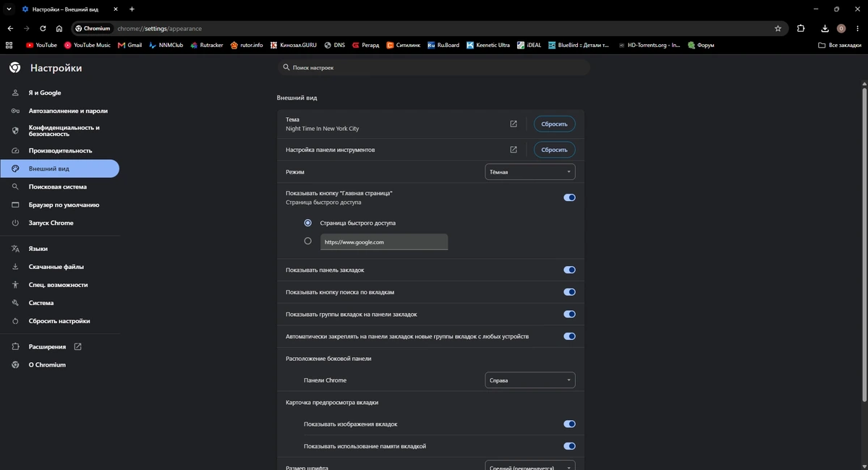The image size is (868, 470).
Task: Reload the page with refresh icon
Action: pos(43,28)
